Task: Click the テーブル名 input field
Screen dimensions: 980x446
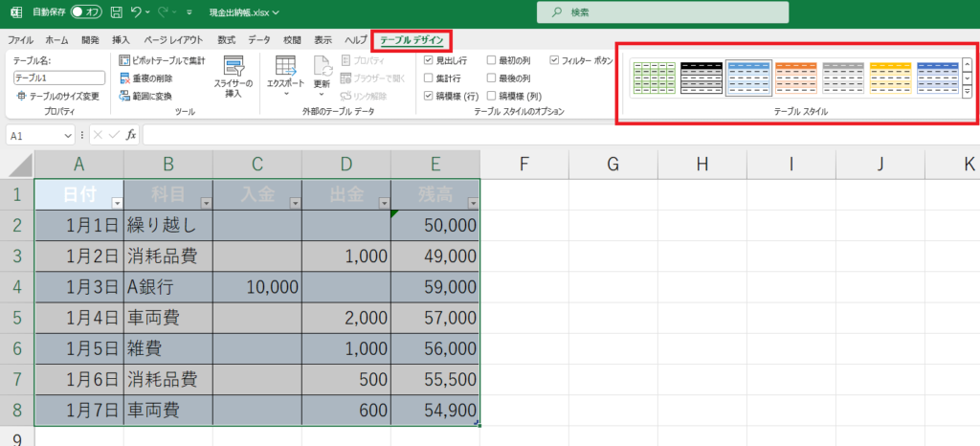Action: [58, 78]
